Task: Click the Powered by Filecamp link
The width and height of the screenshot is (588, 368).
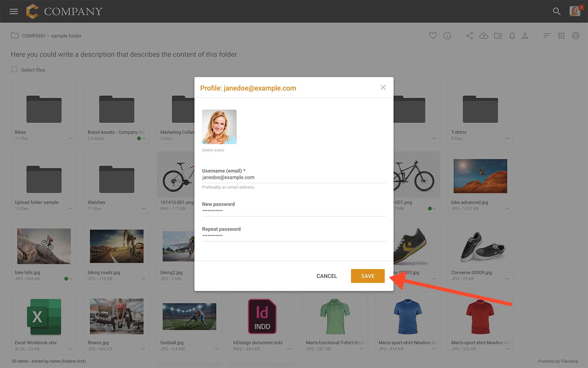Action: [x=558, y=361]
